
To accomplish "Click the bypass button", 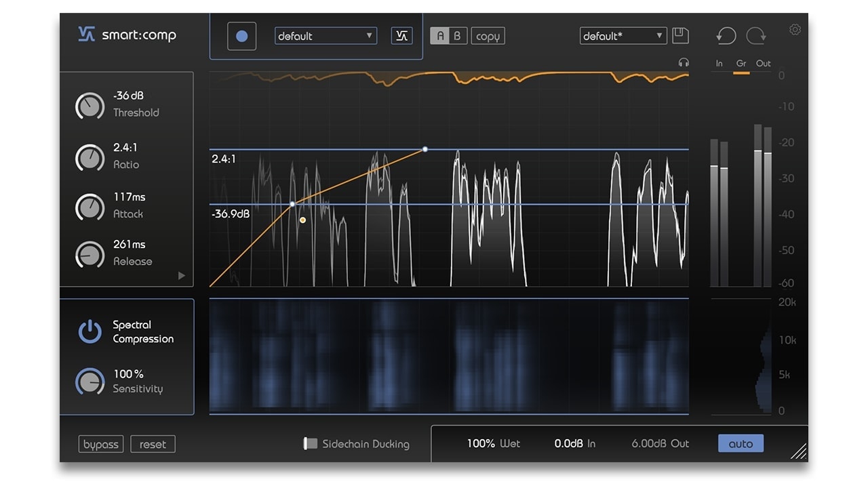I will [101, 445].
